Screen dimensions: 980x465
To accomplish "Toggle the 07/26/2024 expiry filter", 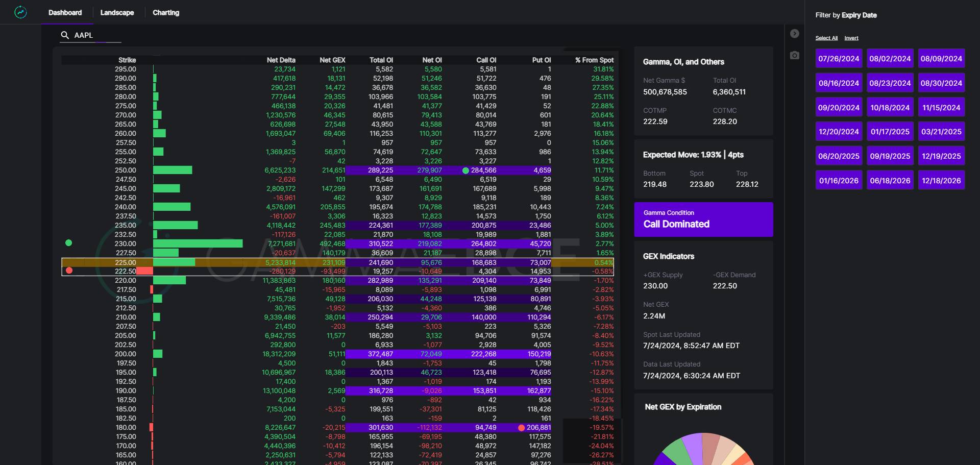I will [x=839, y=59].
